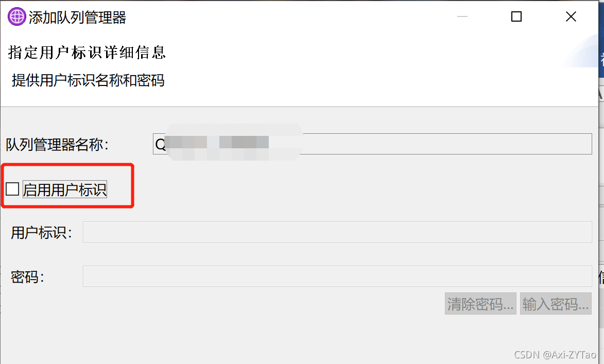Click the 启用用户标识 checkbox label text

(65, 189)
